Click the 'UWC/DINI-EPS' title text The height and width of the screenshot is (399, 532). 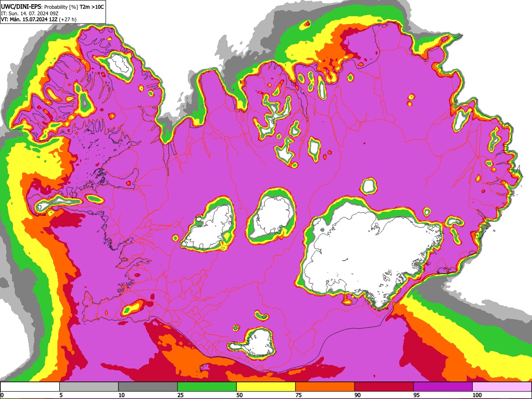coord(21,7)
